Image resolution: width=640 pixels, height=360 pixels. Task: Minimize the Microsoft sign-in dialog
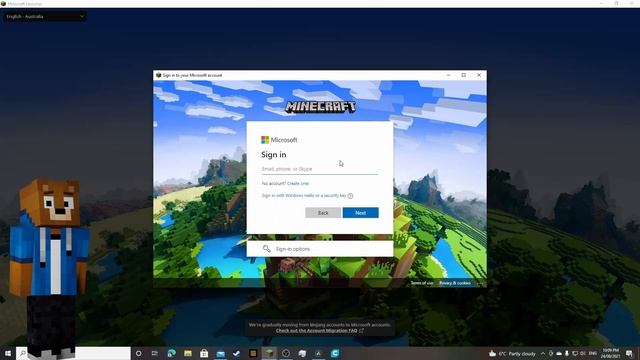tap(448, 75)
